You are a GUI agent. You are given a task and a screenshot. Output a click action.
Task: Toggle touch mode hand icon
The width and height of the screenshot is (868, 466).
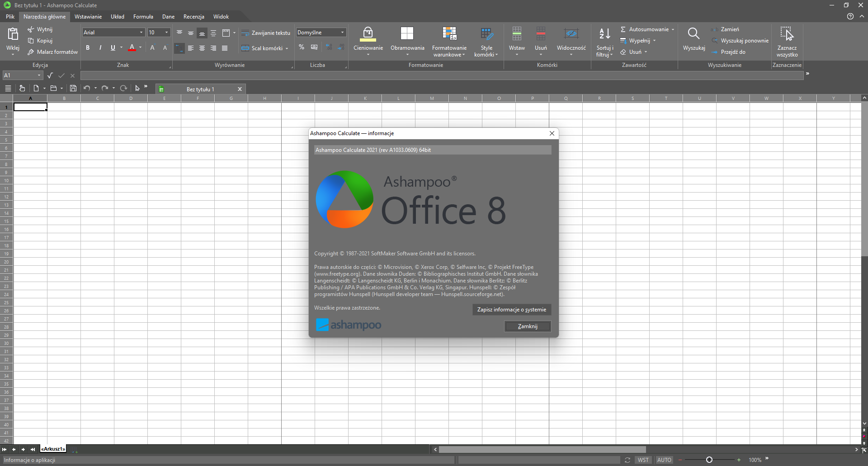tap(22, 89)
